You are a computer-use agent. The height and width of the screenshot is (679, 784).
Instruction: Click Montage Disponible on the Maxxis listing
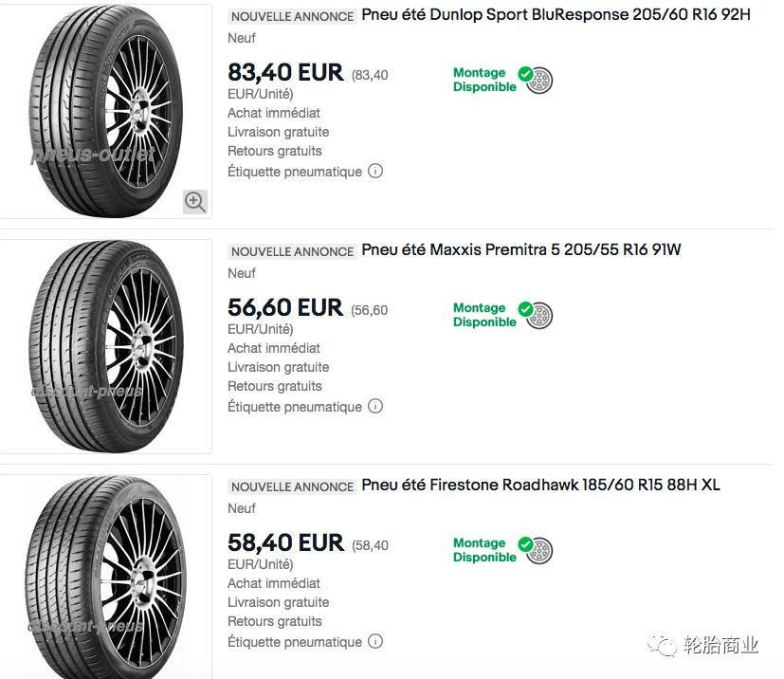pos(483,315)
